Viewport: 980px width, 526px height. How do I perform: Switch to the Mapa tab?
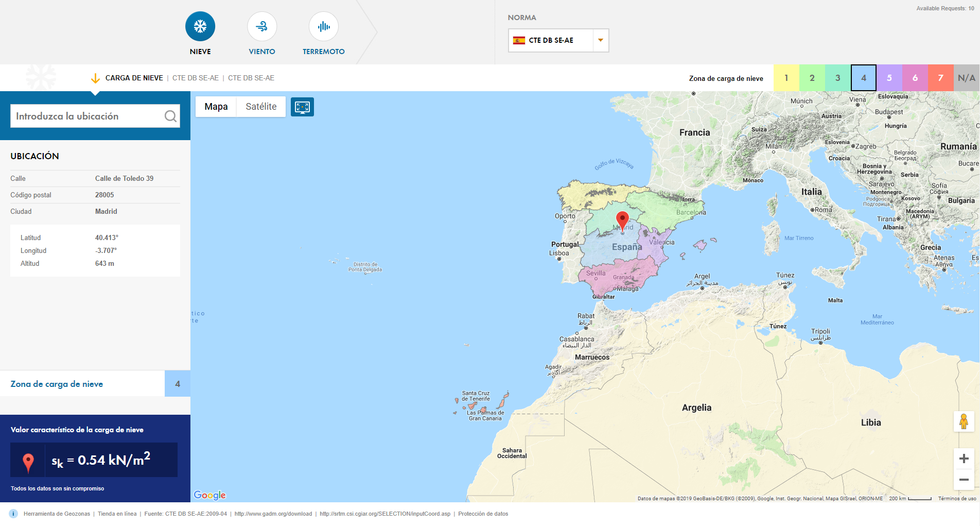(x=215, y=107)
